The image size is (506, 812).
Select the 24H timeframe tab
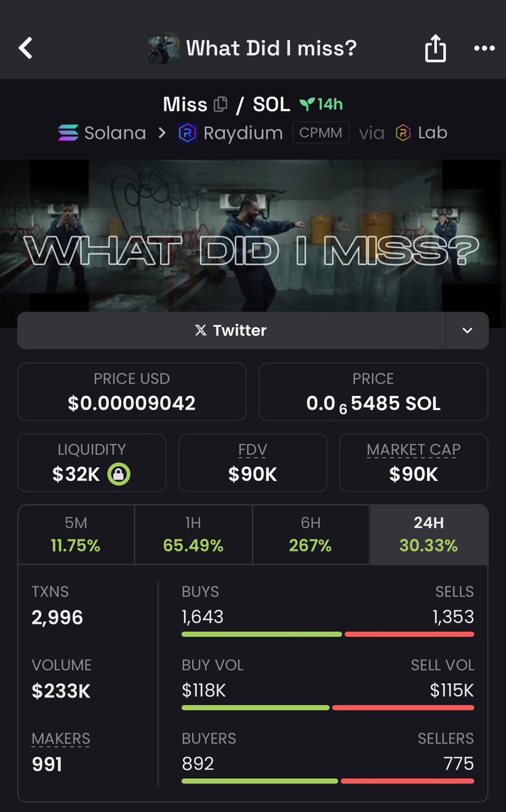pos(429,535)
